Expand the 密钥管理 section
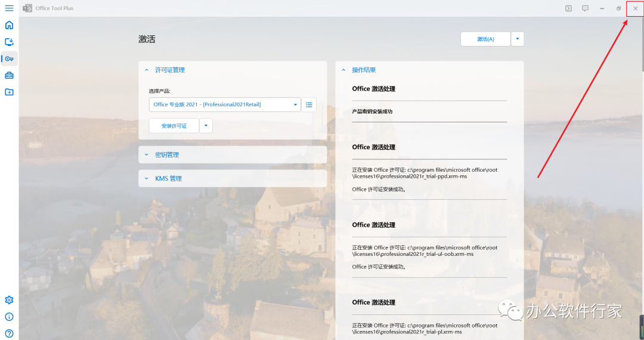 (233, 155)
